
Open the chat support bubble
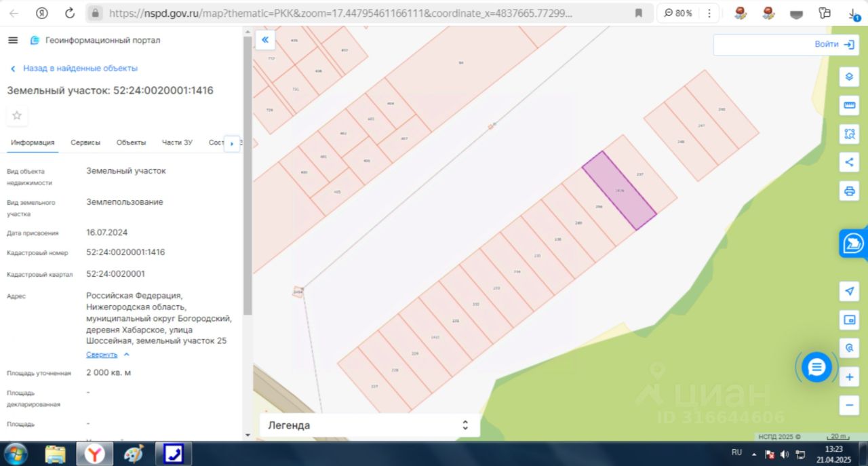[816, 367]
